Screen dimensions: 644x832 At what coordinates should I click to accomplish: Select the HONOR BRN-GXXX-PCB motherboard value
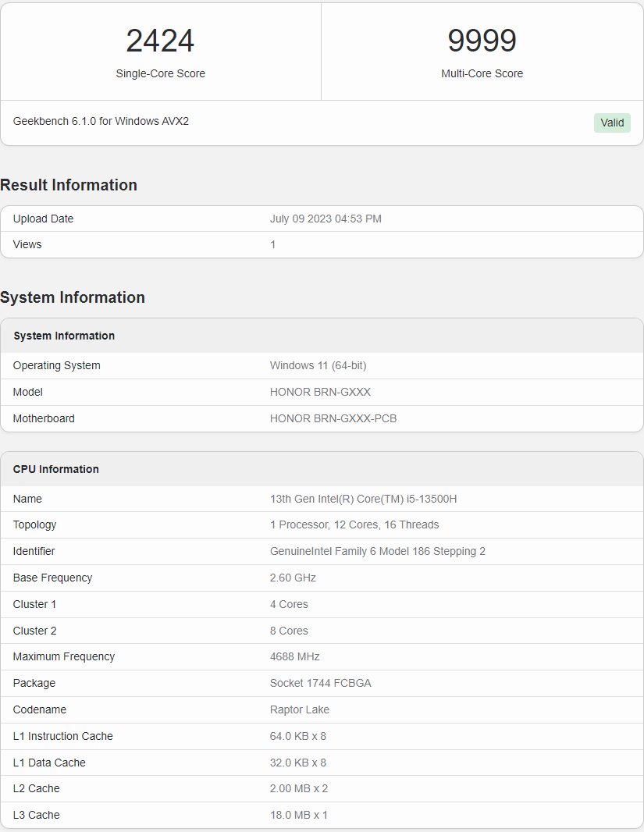[x=333, y=418]
